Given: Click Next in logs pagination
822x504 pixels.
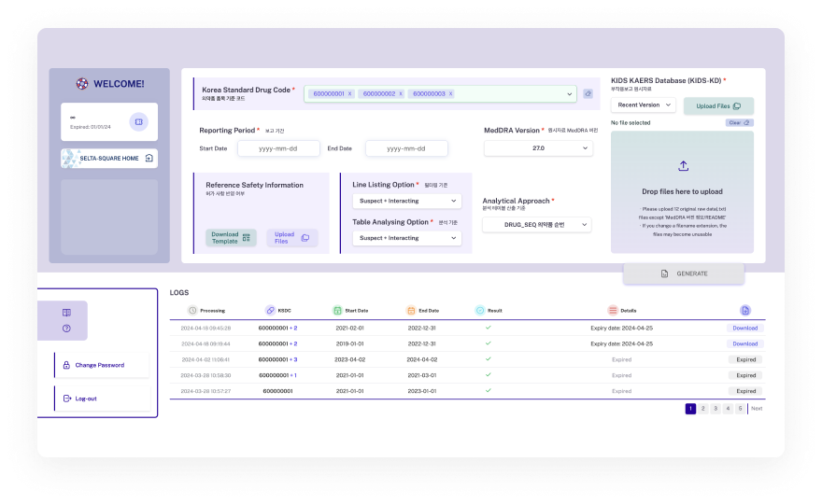Looking at the screenshot, I should click(757, 409).
